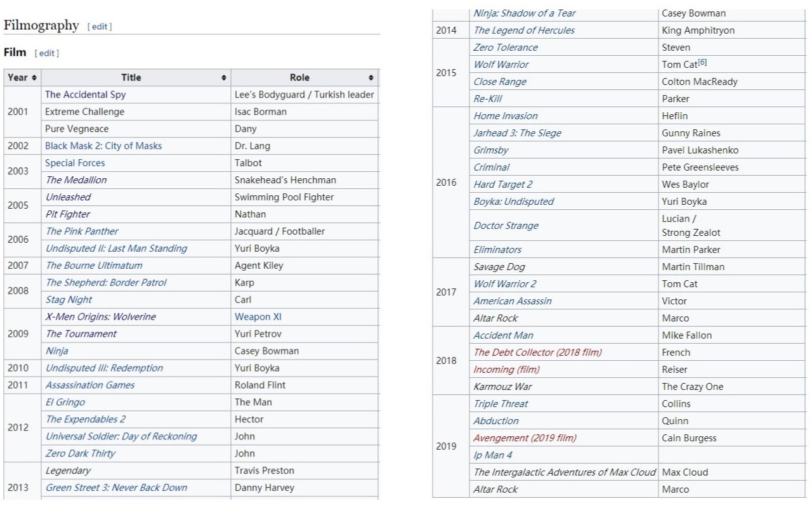This screenshot has width=812, height=506.
Task: Click The Bourne Ultimatum title
Action: tap(94, 266)
